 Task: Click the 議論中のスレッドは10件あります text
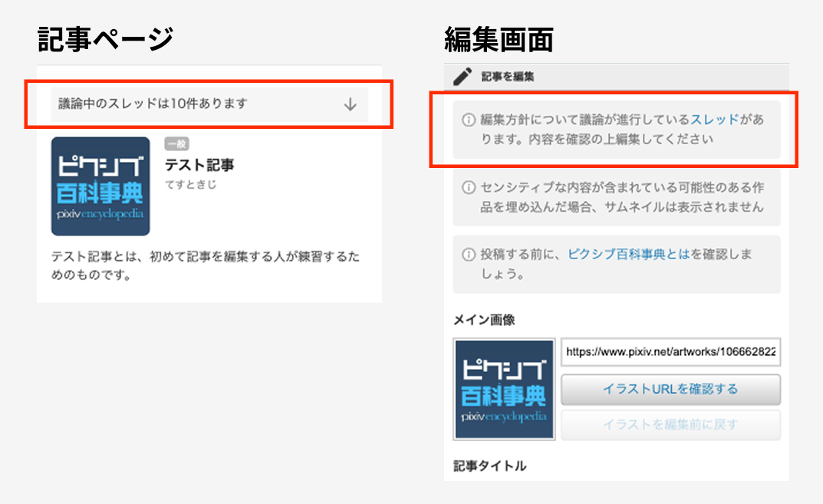[153, 104]
